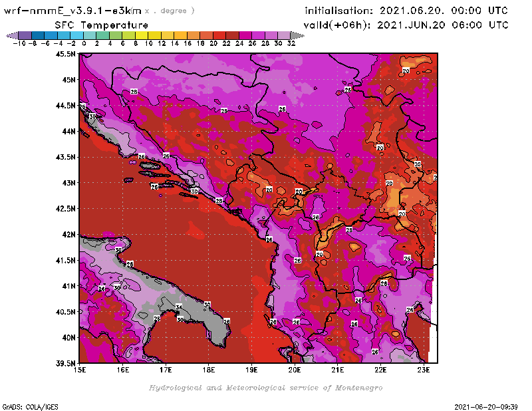Click the 39.5N latitude axis label

[65, 363]
